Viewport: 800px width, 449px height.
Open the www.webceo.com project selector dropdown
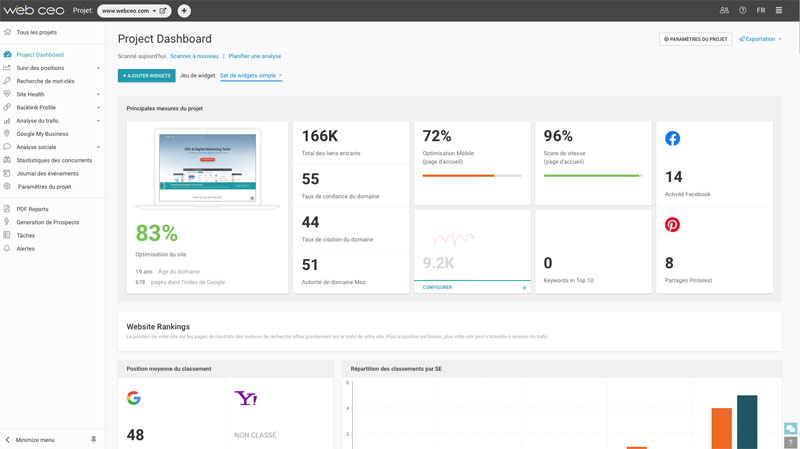pyautogui.click(x=129, y=11)
